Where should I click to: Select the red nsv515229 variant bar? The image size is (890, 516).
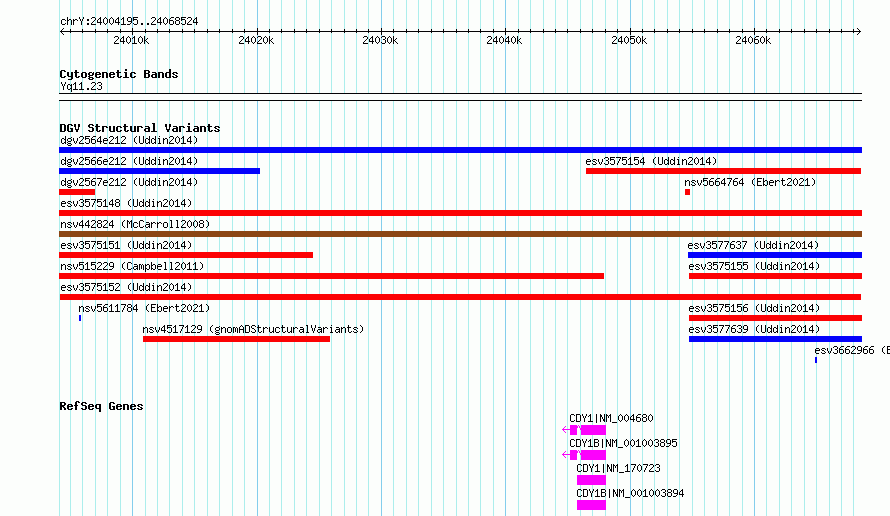pos(331,276)
